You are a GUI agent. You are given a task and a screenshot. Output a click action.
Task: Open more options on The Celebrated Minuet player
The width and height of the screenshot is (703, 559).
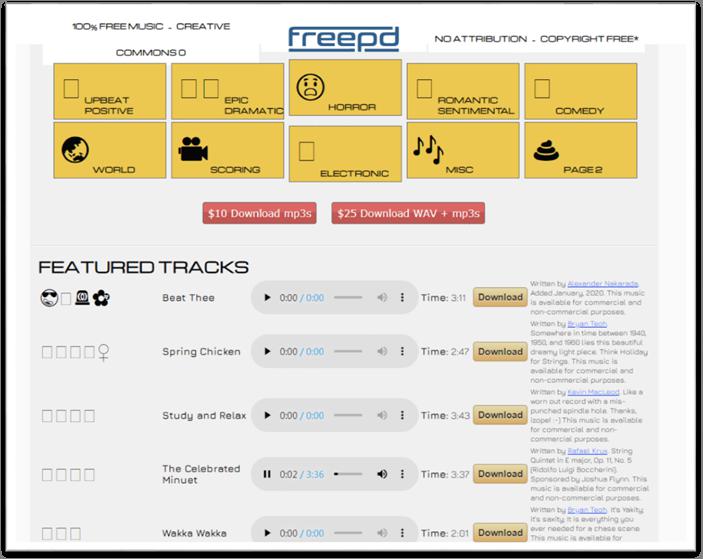(402, 474)
